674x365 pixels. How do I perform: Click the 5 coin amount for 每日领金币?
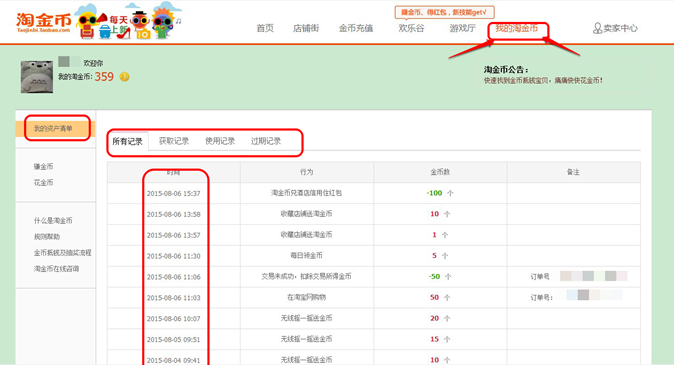[x=434, y=255]
